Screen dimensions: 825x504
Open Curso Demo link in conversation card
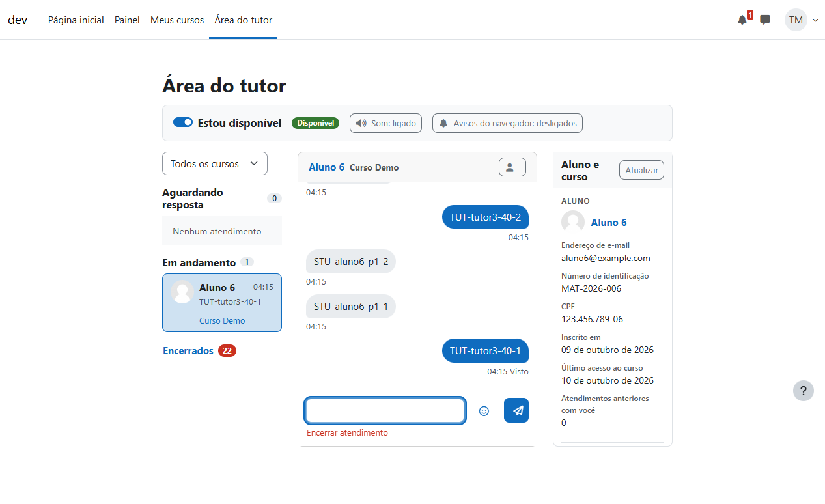pyautogui.click(x=222, y=320)
